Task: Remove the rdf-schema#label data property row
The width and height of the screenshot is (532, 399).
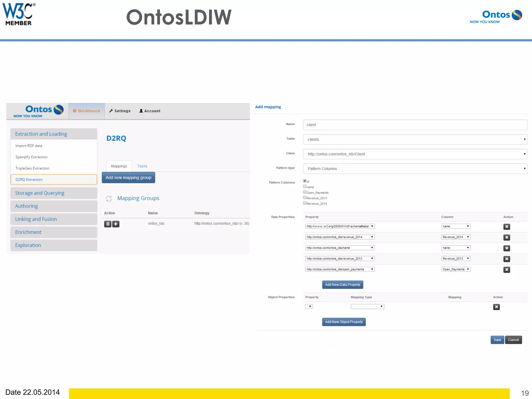Action: 507,227
